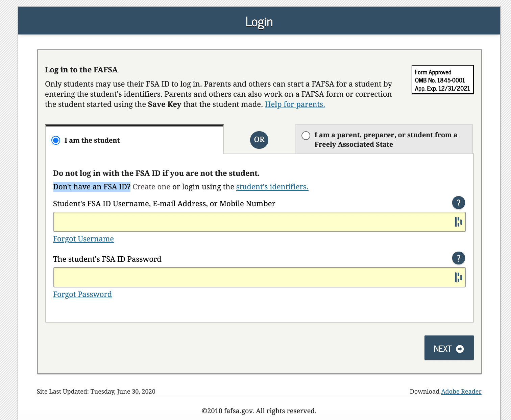Click password manager icon in username field

458,222
